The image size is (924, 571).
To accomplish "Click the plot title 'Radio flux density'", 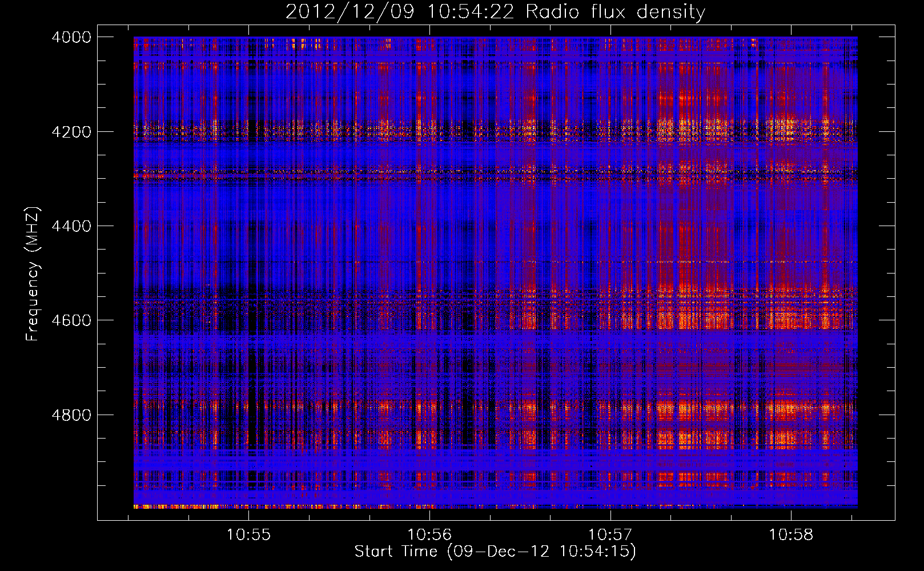I will point(615,12).
